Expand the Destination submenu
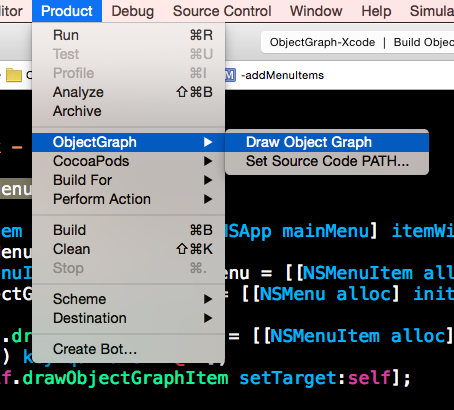Screen dimensions: 454x410 129,318
